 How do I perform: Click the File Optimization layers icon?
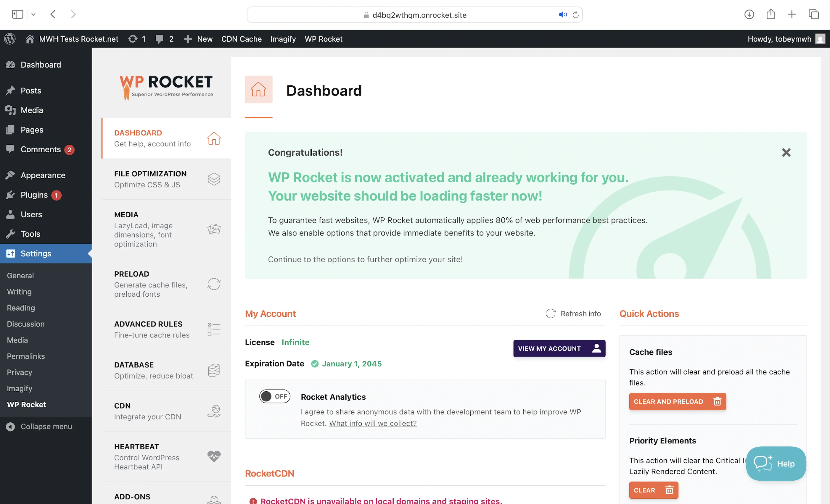click(214, 179)
